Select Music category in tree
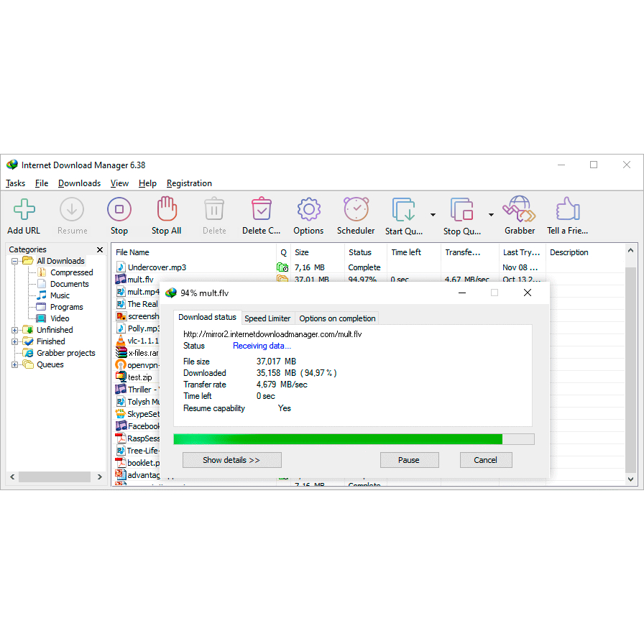 coord(60,295)
